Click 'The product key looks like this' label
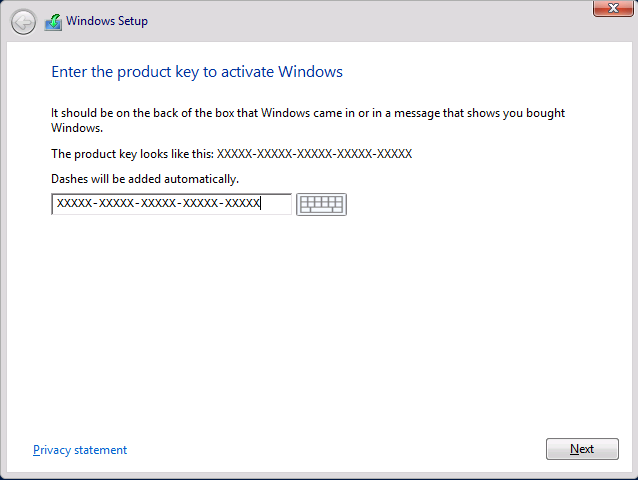Viewport: 638px width, 480px height. point(132,154)
